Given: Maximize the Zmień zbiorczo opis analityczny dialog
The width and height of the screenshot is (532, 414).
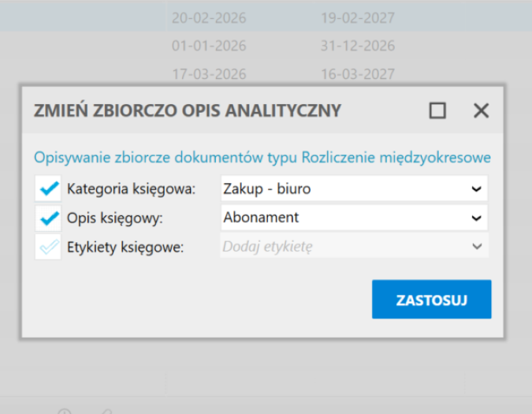Looking at the screenshot, I should 437,110.
